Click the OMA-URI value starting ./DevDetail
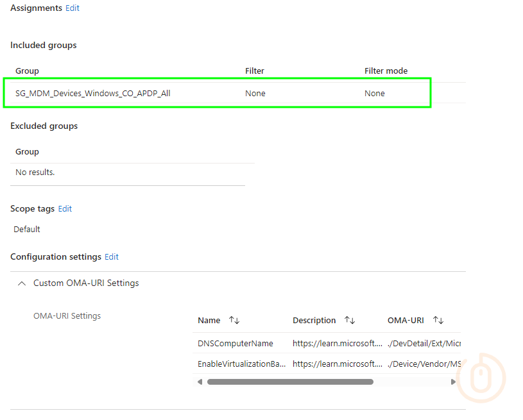 (x=424, y=343)
